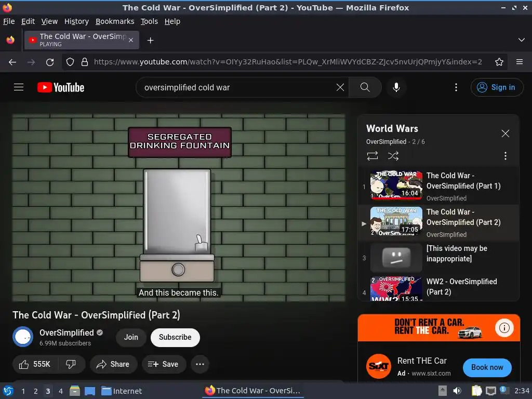Click the Share button

click(x=113, y=364)
